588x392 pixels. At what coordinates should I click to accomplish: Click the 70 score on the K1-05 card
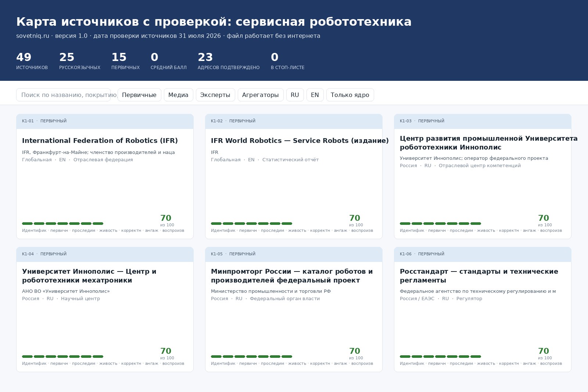pyautogui.click(x=355, y=351)
